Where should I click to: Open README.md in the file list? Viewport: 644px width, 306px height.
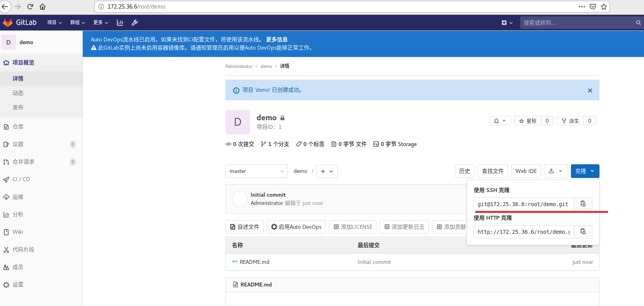click(x=255, y=262)
